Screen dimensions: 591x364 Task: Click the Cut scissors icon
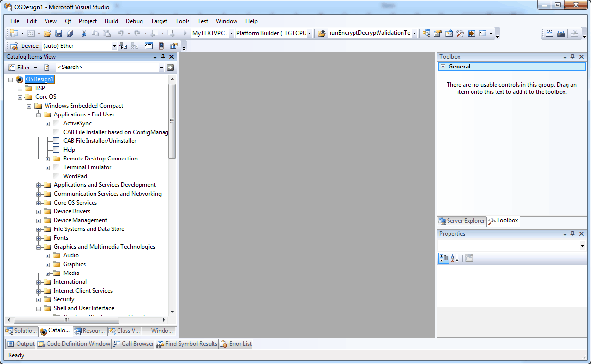(84, 33)
